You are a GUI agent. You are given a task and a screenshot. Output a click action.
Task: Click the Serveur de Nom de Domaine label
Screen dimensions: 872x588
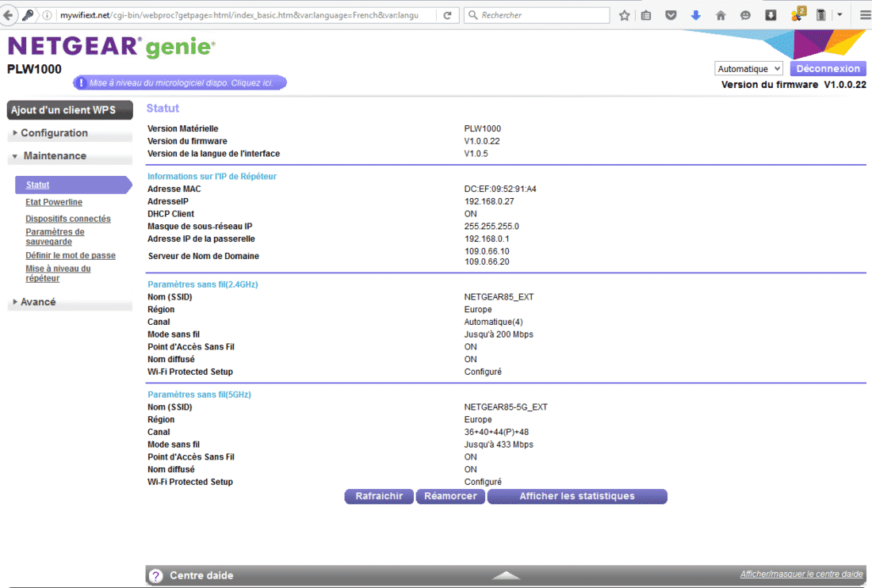click(204, 256)
